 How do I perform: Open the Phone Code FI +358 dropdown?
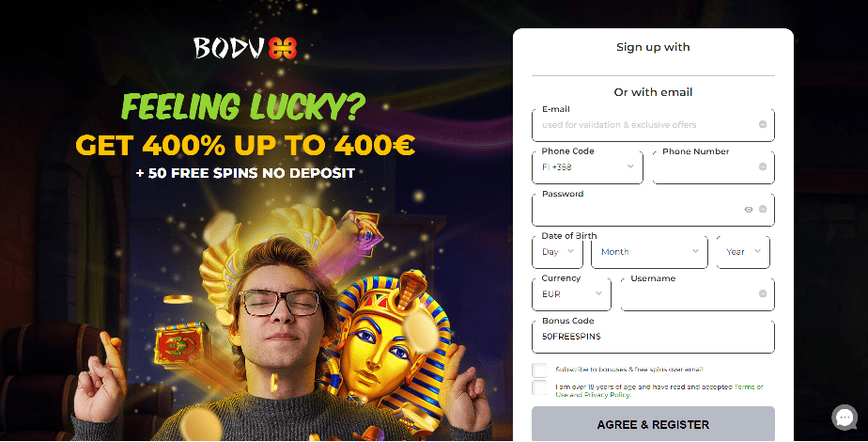587,167
